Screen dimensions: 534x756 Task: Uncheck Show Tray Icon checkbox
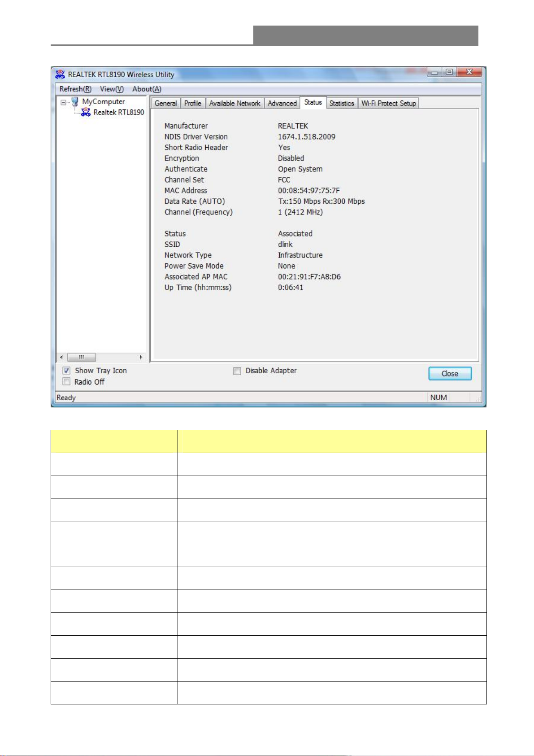click(x=66, y=371)
